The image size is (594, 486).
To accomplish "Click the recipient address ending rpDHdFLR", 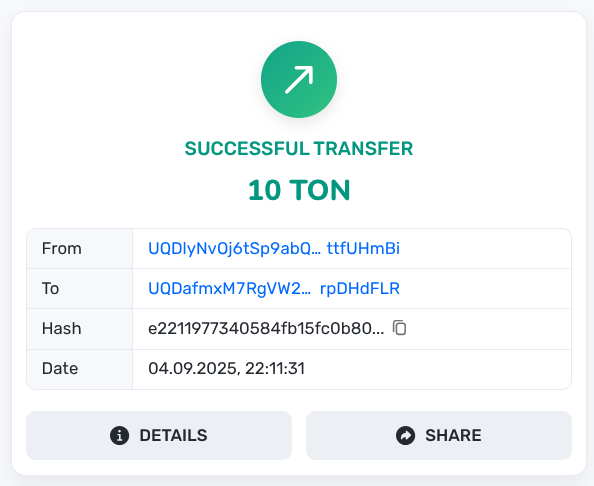I will pyautogui.click(x=360, y=289).
